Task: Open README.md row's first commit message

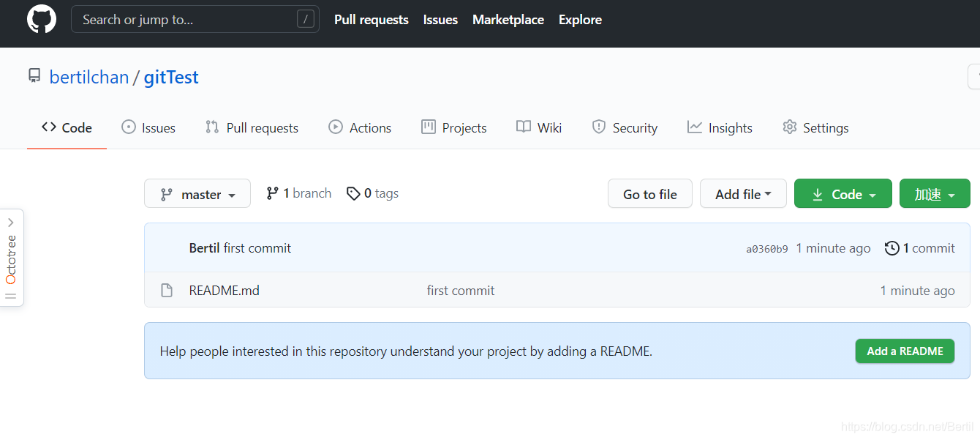Action: point(461,291)
